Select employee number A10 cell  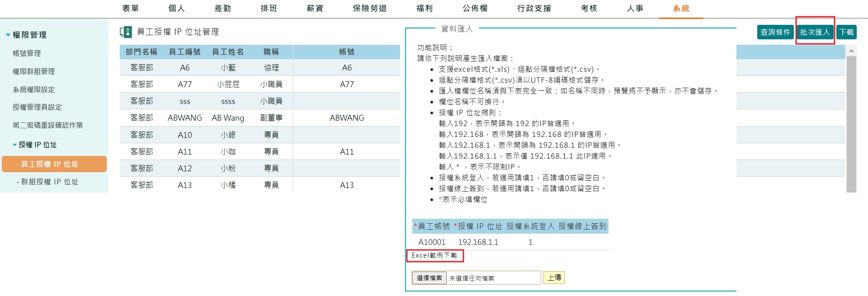point(184,135)
